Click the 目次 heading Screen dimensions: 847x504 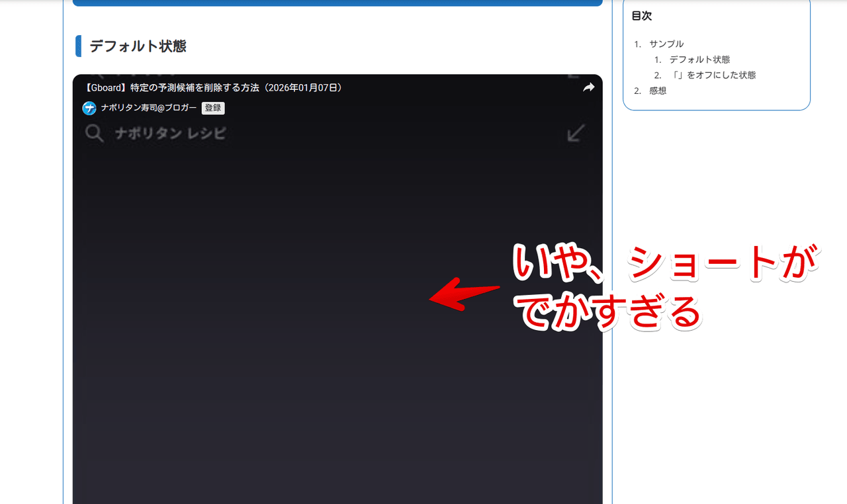(642, 16)
